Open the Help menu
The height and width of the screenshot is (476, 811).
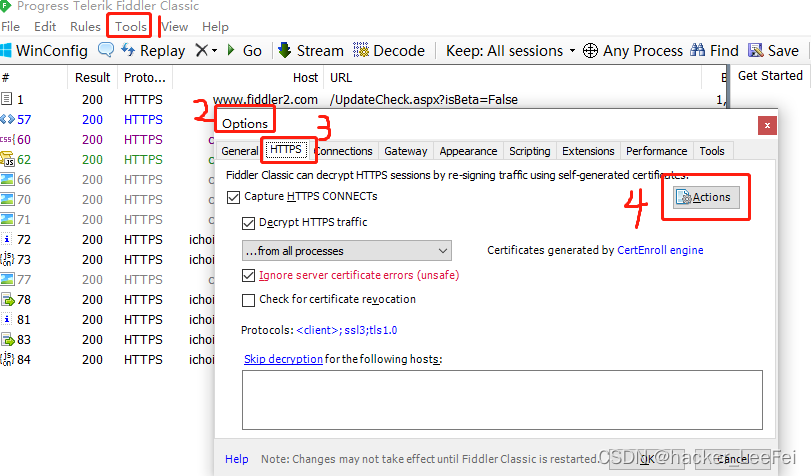click(215, 26)
